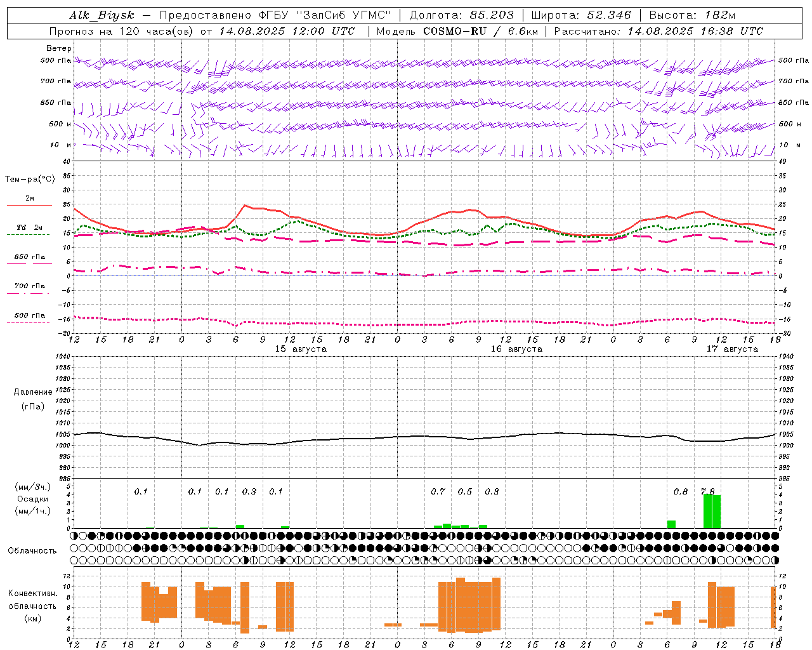Click the Alk_Biysk station title
The height and width of the screenshot is (650, 812).
click(x=102, y=15)
